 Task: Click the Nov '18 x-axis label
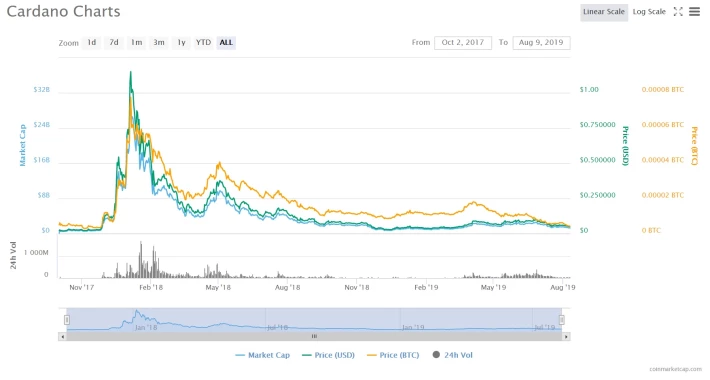pos(357,287)
